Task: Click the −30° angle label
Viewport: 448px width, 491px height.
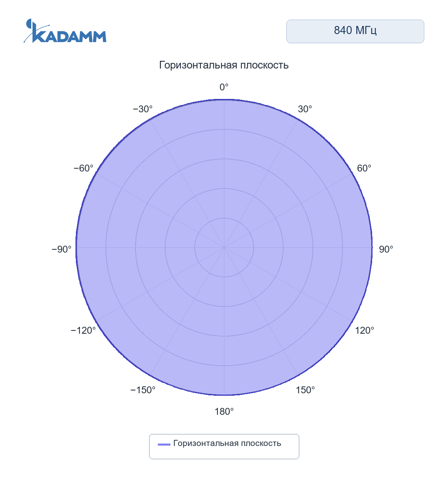Action: coord(143,109)
